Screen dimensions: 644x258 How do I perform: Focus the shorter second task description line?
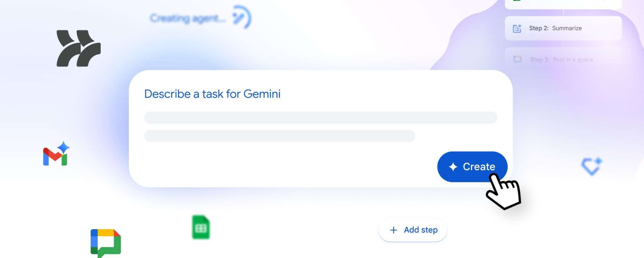click(279, 136)
